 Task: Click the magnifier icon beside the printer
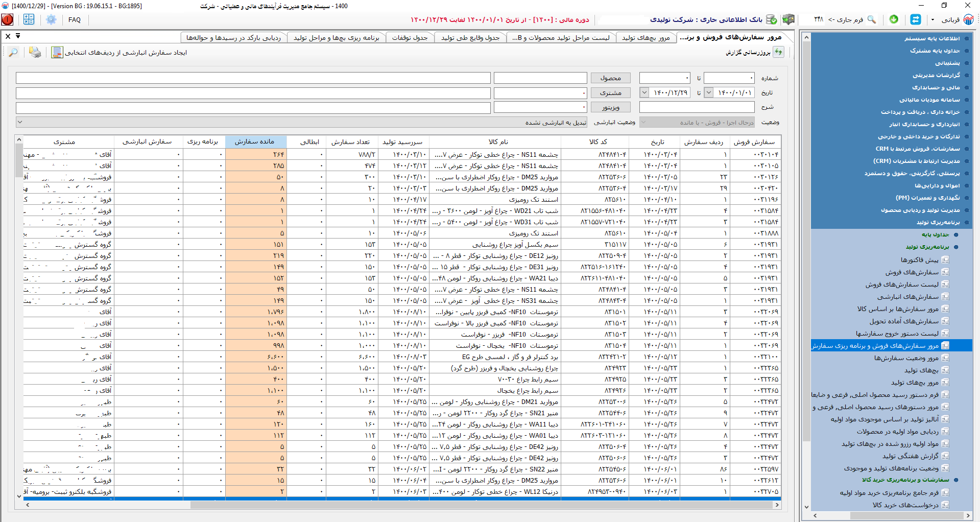click(x=13, y=52)
